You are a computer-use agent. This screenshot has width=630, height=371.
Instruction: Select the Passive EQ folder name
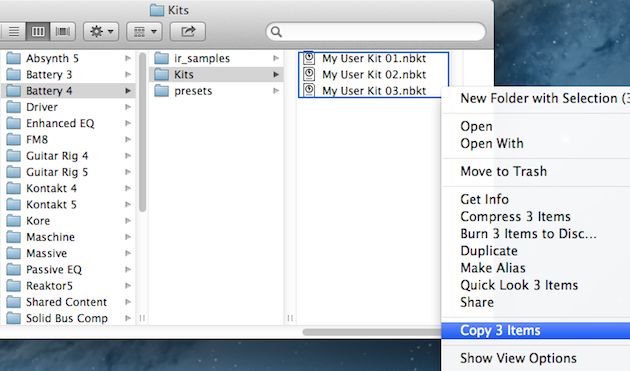click(x=54, y=270)
